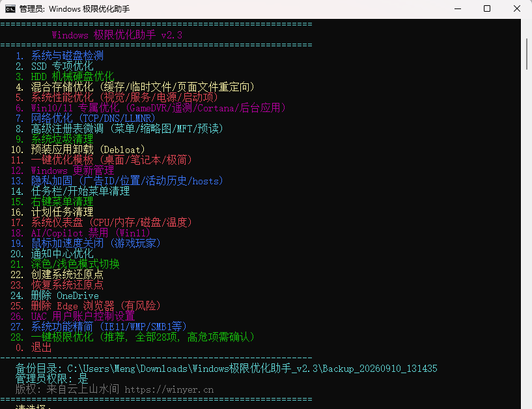Select option 14 任务栏/开始菜单清理
This screenshot has width=532, height=409.
pyautogui.click(x=70, y=191)
